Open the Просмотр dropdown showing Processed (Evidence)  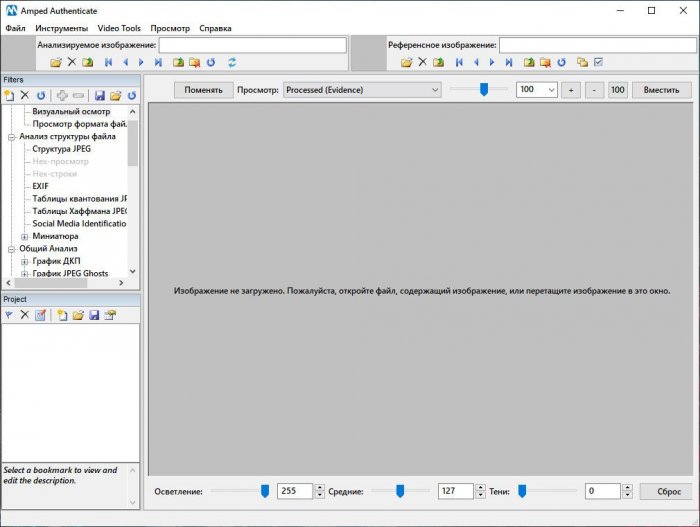coord(362,90)
